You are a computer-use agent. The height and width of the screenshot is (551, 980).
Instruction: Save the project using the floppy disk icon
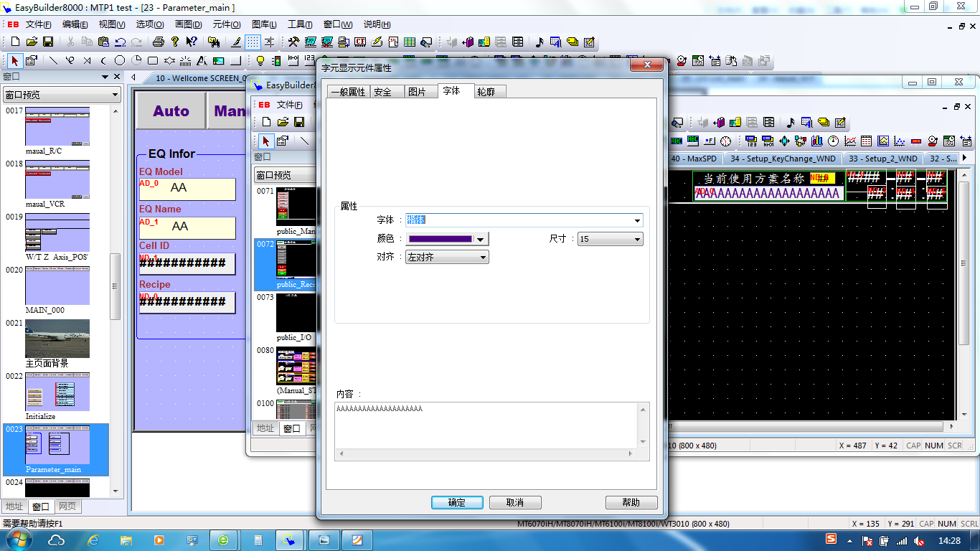pos(48,42)
